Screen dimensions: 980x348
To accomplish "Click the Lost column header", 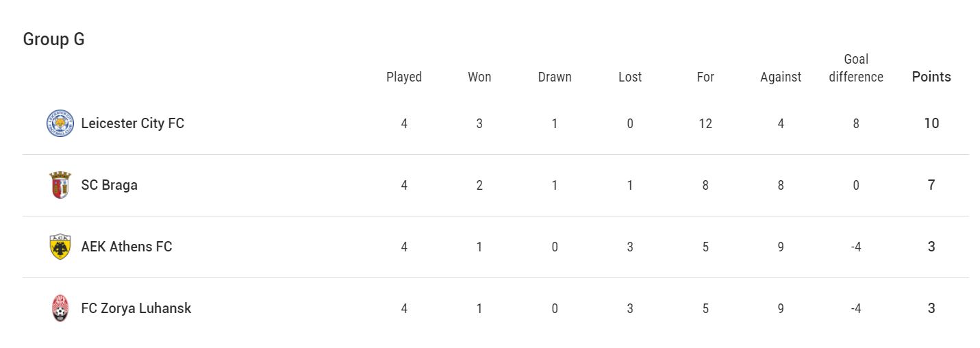I will pyautogui.click(x=630, y=77).
